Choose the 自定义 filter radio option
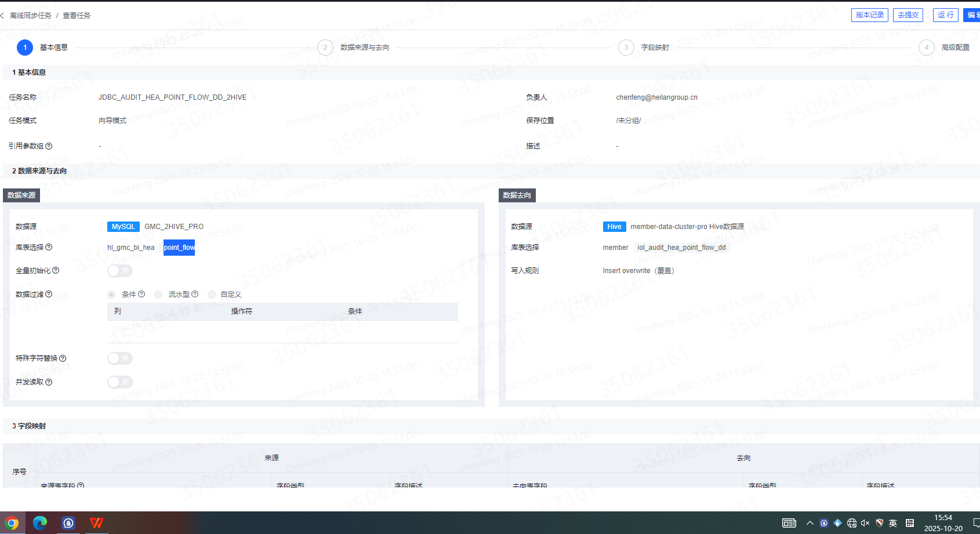The image size is (980, 534). point(212,295)
